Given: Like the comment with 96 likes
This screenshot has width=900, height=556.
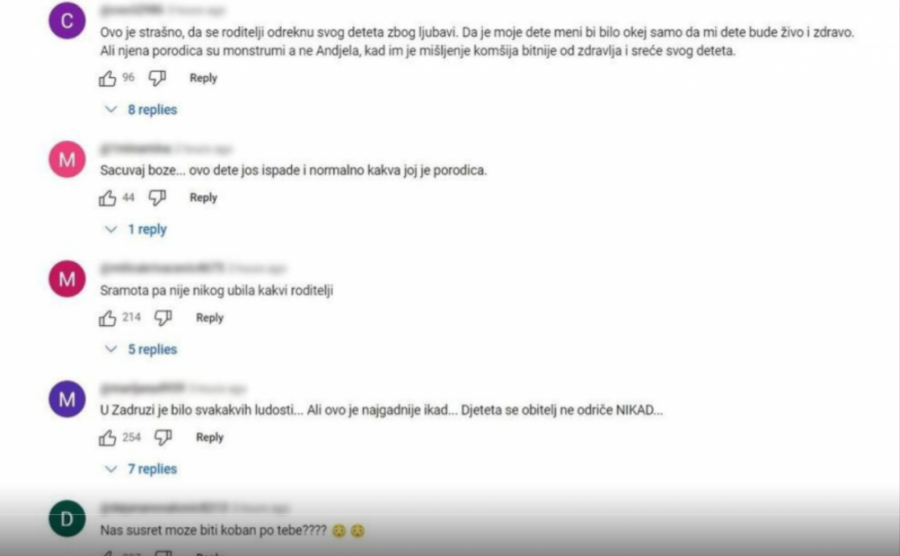Looking at the screenshot, I should coord(107,78).
